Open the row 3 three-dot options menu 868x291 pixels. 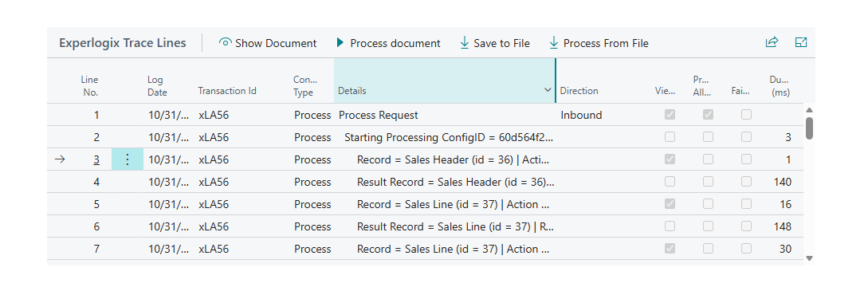point(128,160)
